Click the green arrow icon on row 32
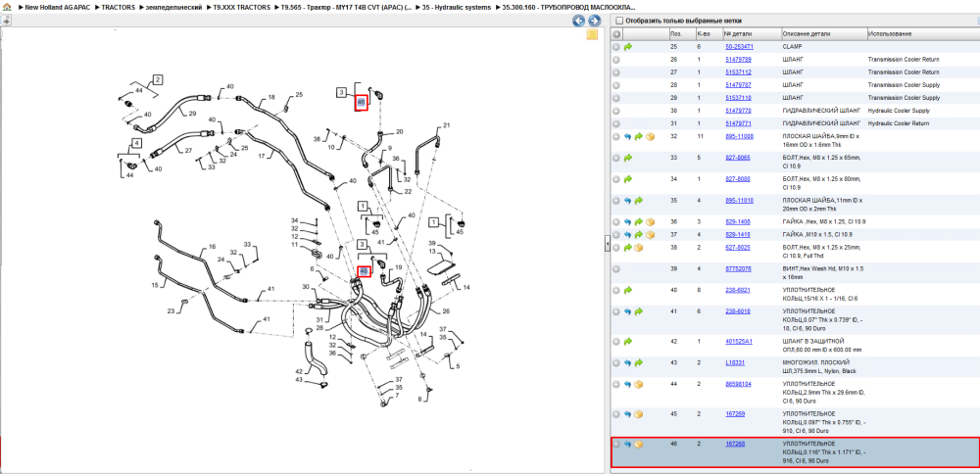 (x=639, y=136)
